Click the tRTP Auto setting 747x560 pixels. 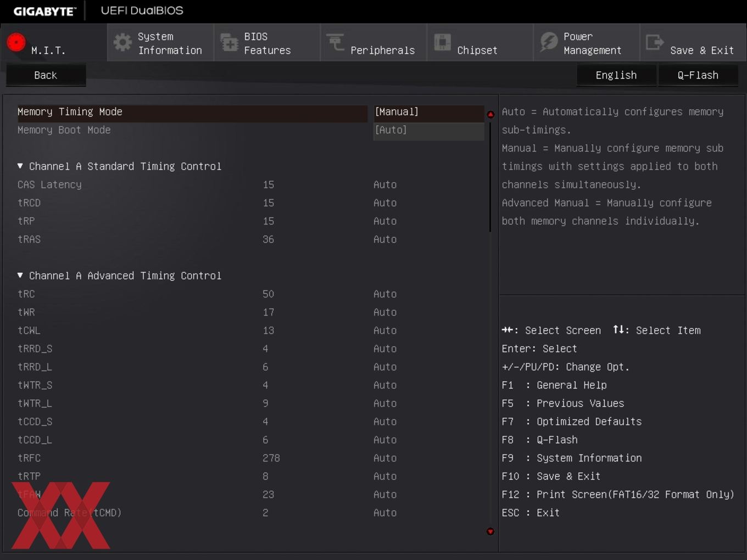pyautogui.click(x=385, y=476)
